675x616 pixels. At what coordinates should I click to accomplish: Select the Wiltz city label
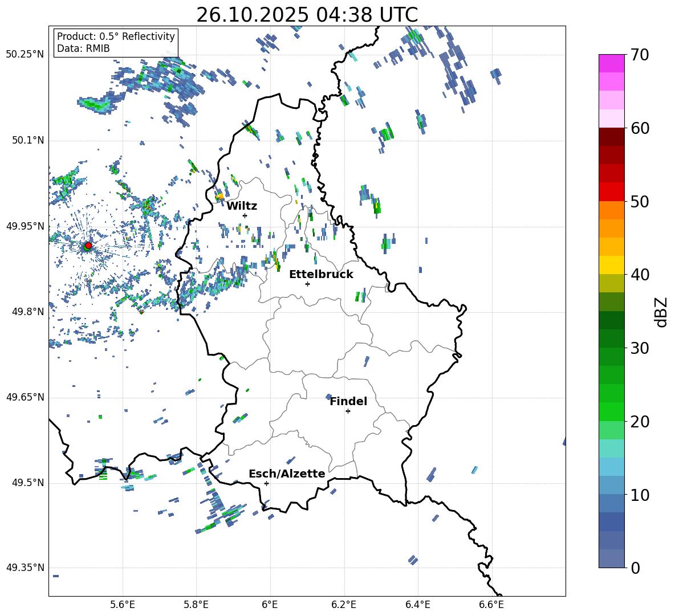(x=242, y=206)
